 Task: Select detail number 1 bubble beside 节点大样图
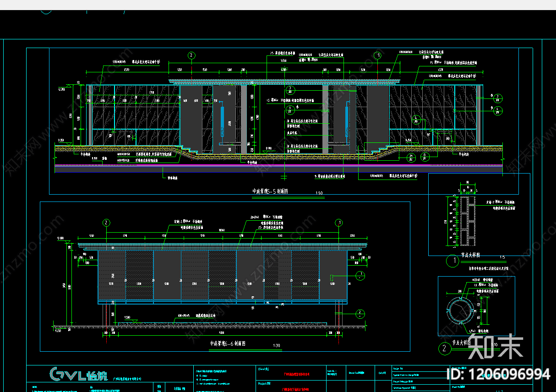452,261
